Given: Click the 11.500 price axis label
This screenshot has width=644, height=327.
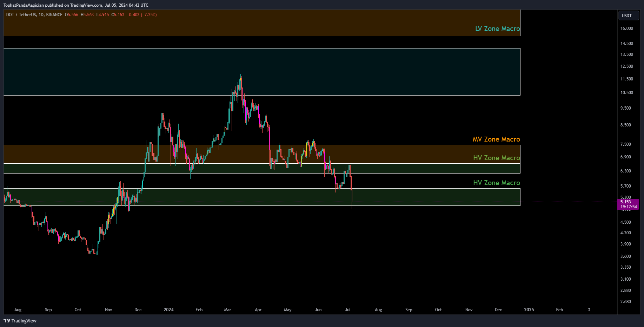Looking at the screenshot, I should (627, 79).
